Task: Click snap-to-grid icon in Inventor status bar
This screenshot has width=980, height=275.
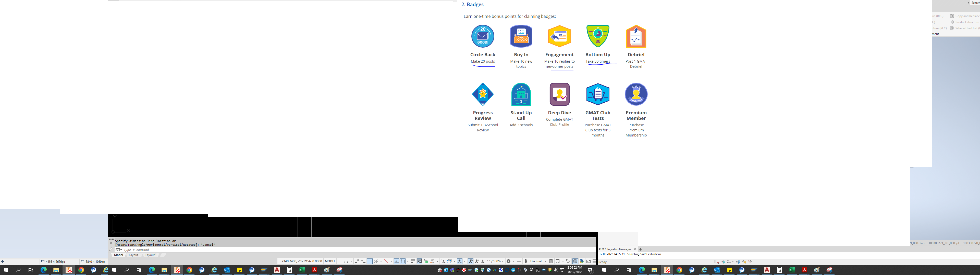Action: pyautogui.click(x=716, y=262)
